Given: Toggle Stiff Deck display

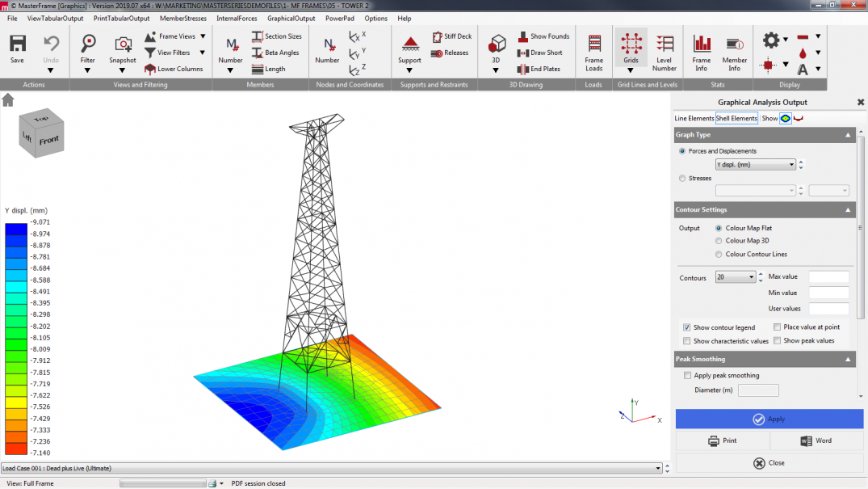Looking at the screenshot, I should [452, 36].
